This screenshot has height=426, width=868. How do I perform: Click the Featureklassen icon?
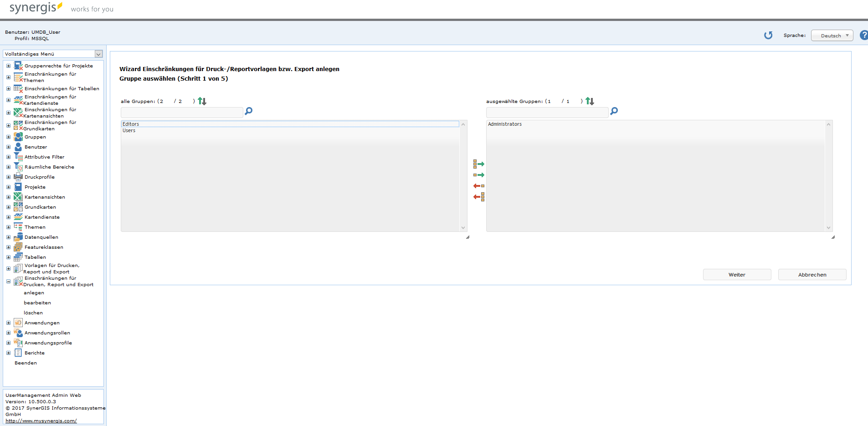[18, 247]
